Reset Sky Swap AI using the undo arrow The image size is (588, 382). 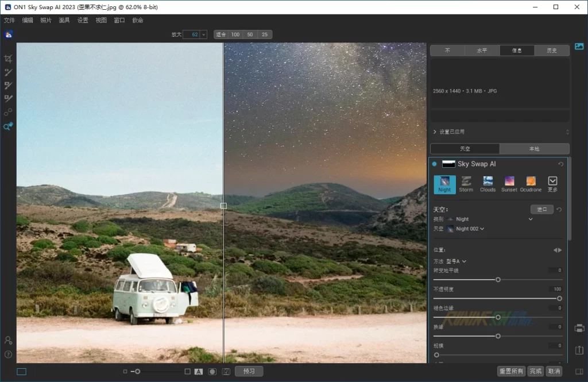[561, 164]
